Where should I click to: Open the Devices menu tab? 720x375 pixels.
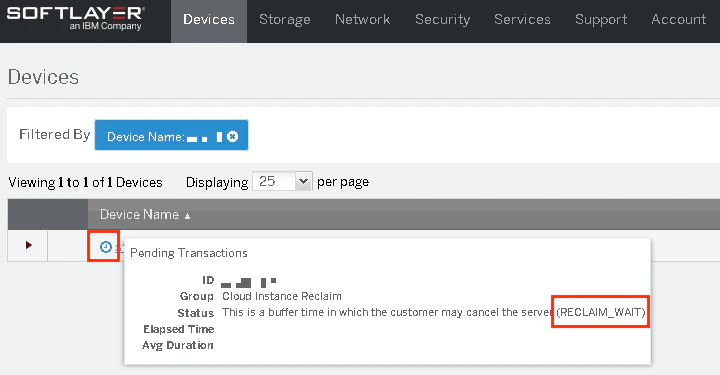coord(209,21)
